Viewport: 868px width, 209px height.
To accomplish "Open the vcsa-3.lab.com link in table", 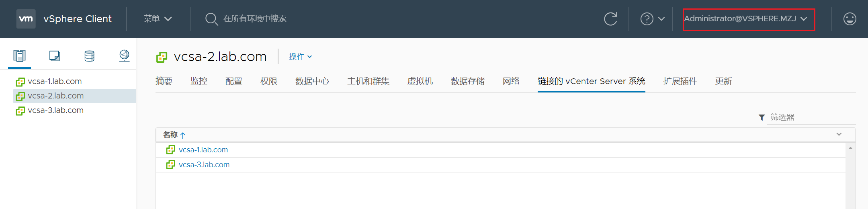I will pyautogui.click(x=204, y=165).
